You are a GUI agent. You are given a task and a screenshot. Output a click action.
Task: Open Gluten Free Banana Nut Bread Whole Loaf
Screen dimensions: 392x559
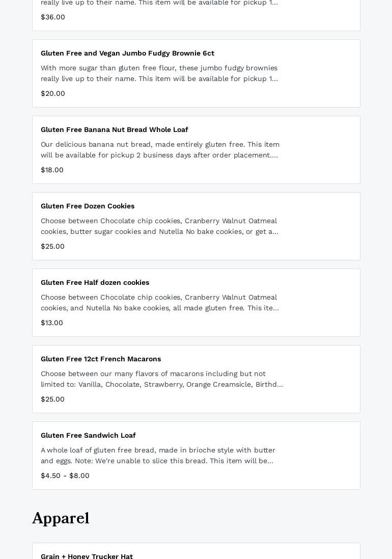coord(115,129)
